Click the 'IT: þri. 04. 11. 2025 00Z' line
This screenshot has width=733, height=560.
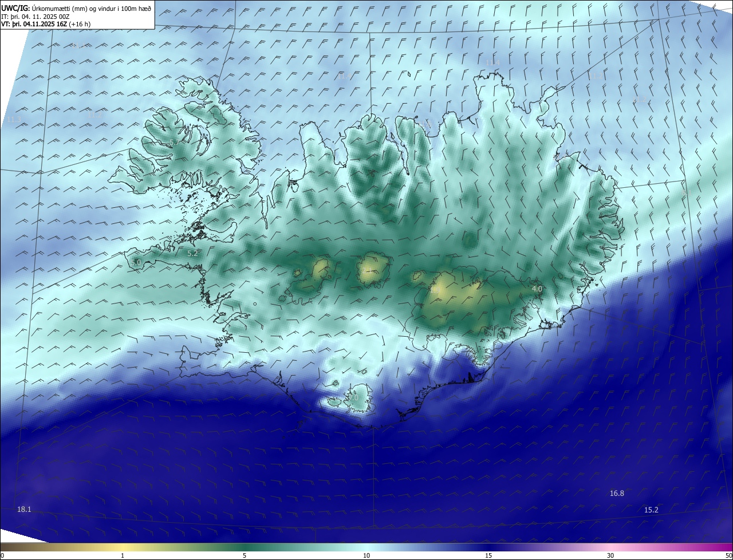click(37, 17)
